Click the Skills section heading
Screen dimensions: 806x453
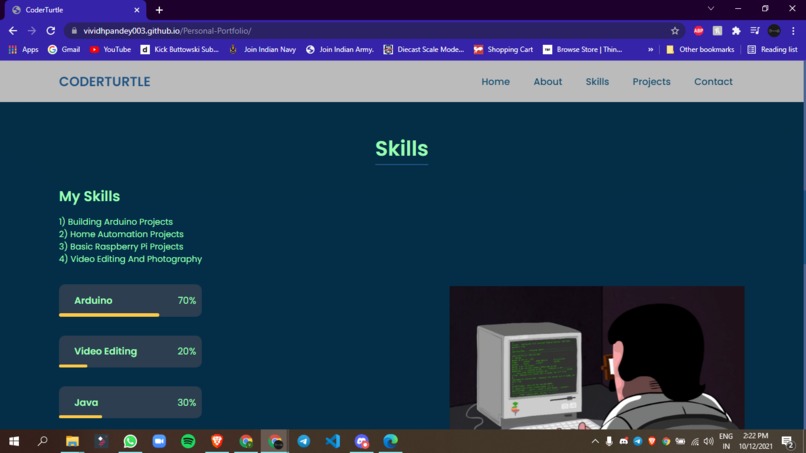coord(401,149)
